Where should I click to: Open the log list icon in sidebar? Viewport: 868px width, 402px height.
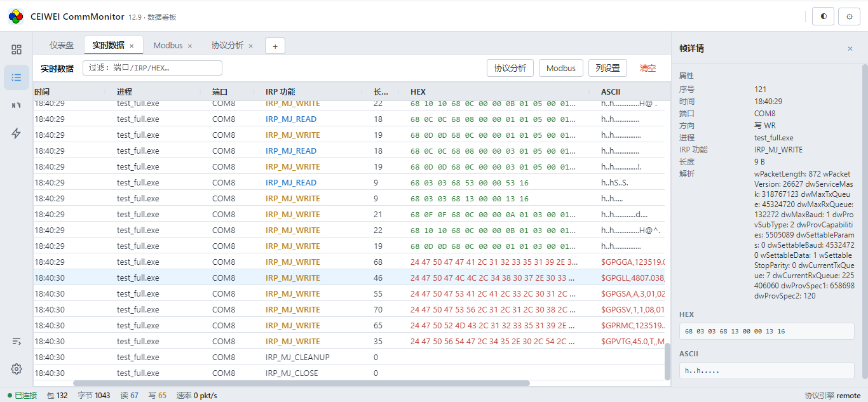coord(17,341)
